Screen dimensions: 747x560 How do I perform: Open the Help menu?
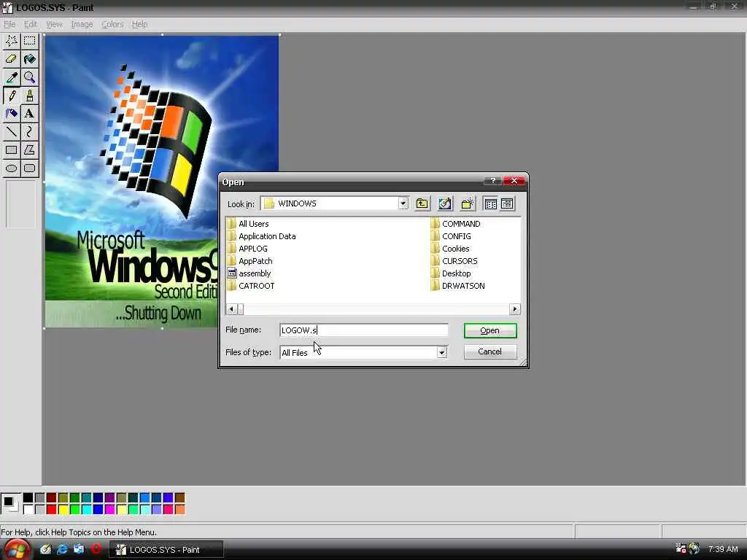pyautogui.click(x=139, y=24)
